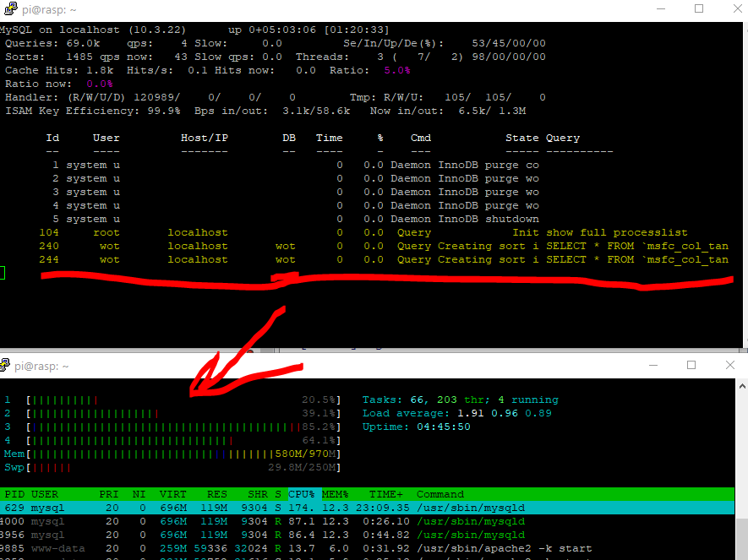Minimize the upper mytop terminal window
The image size is (748, 560).
click(x=659, y=8)
